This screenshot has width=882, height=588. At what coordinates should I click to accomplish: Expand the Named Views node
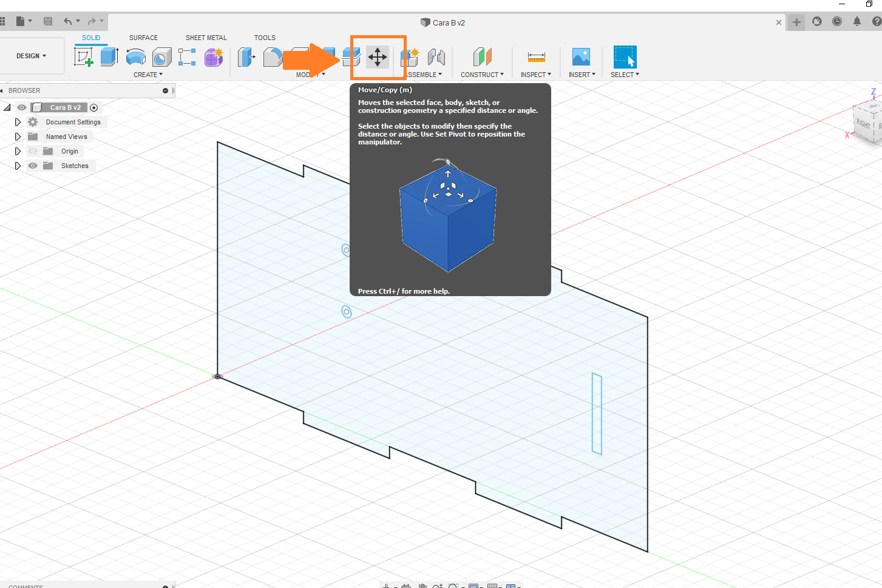(x=18, y=137)
